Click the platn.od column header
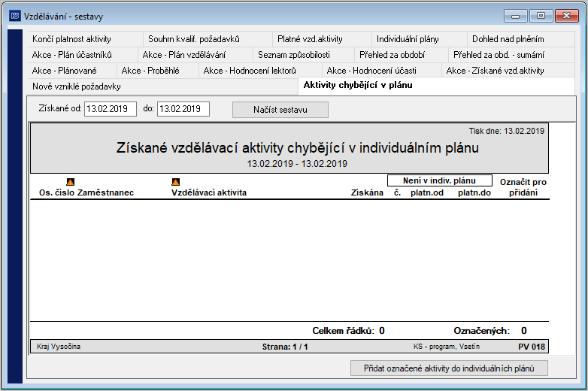This screenshot has width=588, height=391. tap(427, 192)
